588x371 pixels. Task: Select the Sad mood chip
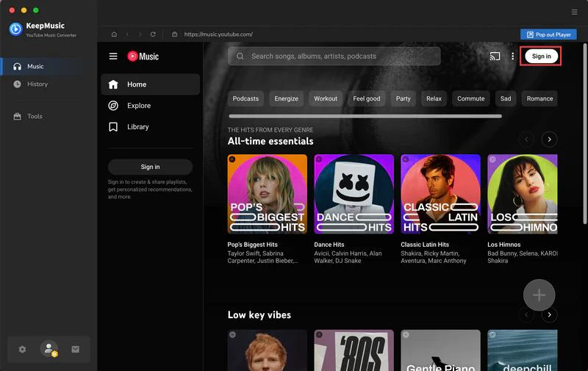[506, 98]
